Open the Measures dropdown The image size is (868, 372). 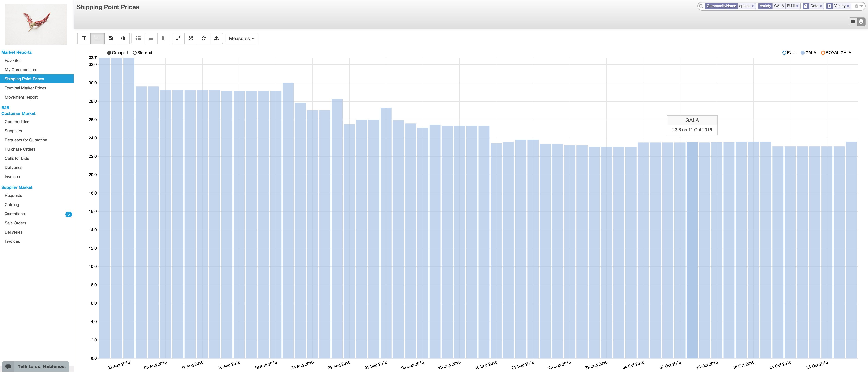[x=241, y=38]
